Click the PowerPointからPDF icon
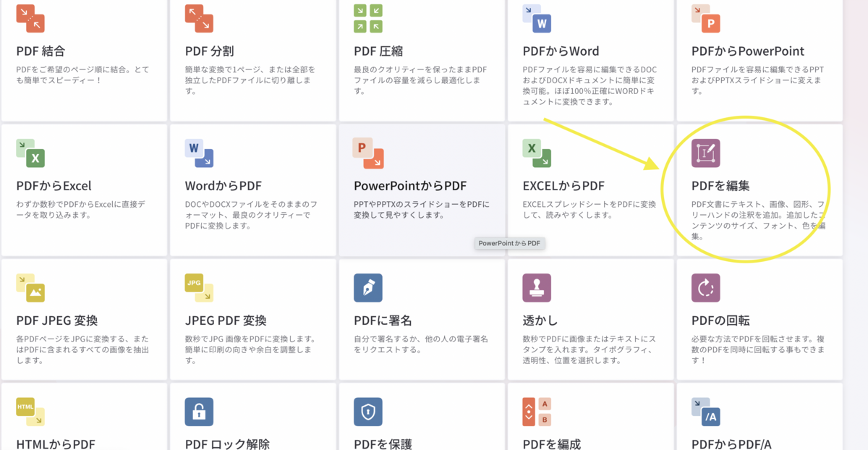 click(367, 153)
